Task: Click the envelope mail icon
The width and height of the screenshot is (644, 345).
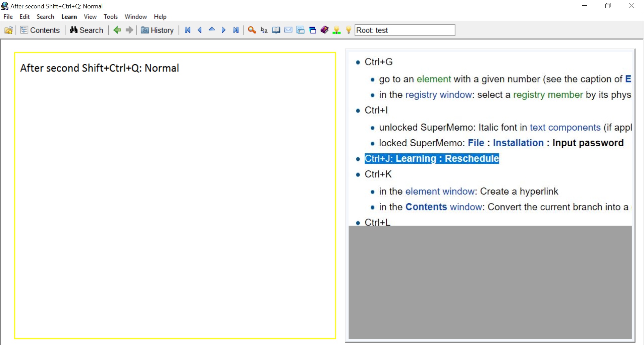Action: [x=288, y=30]
